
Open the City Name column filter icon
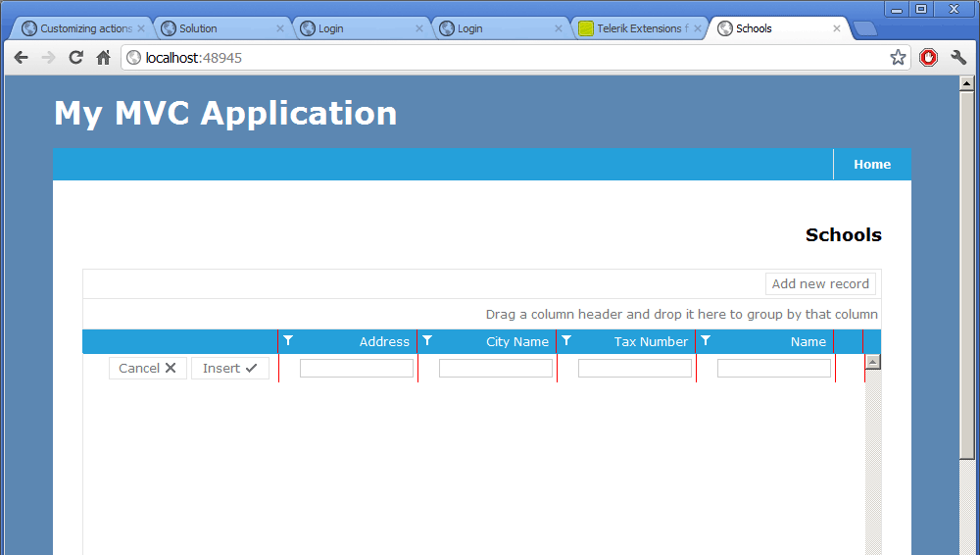tap(427, 340)
